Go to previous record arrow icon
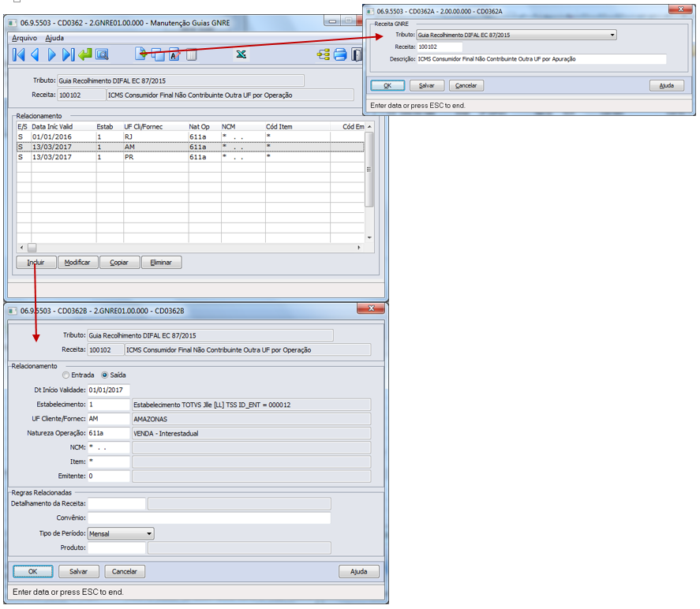The image size is (700, 609). pos(35,55)
